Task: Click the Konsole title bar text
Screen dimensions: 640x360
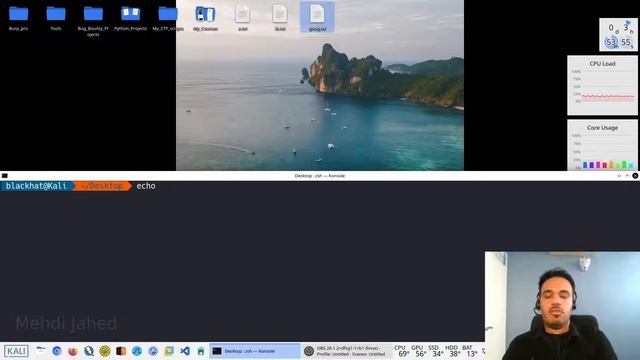Action: pyautogui.click(x=320, y=176)
